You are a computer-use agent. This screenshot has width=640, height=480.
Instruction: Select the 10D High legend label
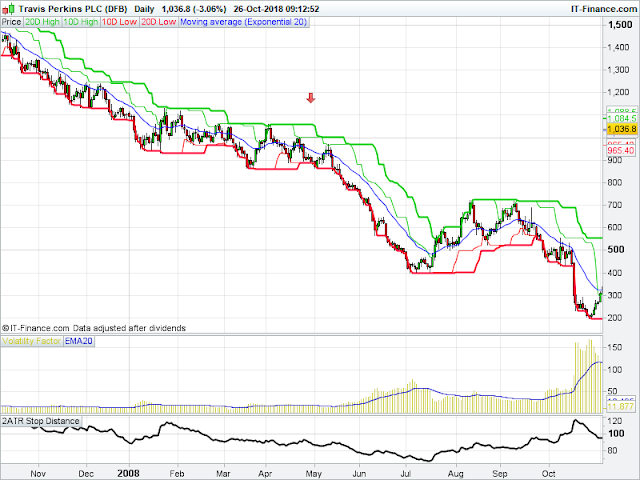[x=81, y=22]
